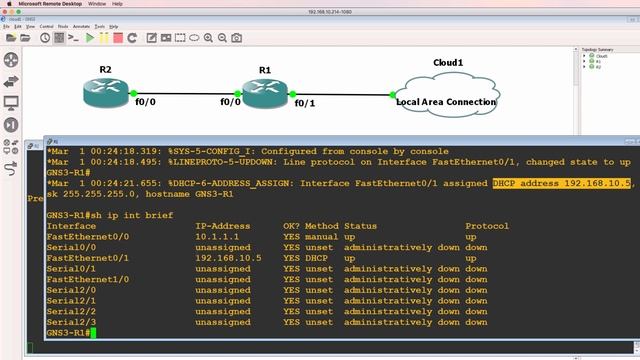Click the Serial2/3 interface row
640x360 pixels.
[x=267, y=322]
